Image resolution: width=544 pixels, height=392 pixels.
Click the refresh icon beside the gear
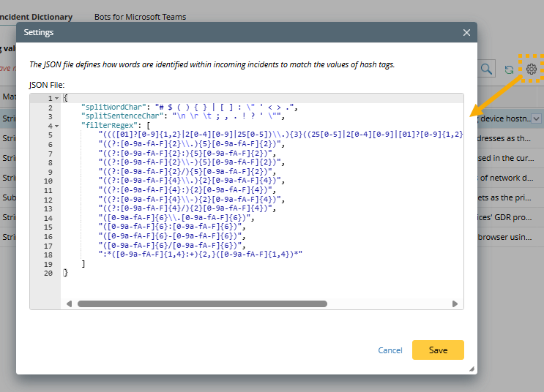pos(509,69)
